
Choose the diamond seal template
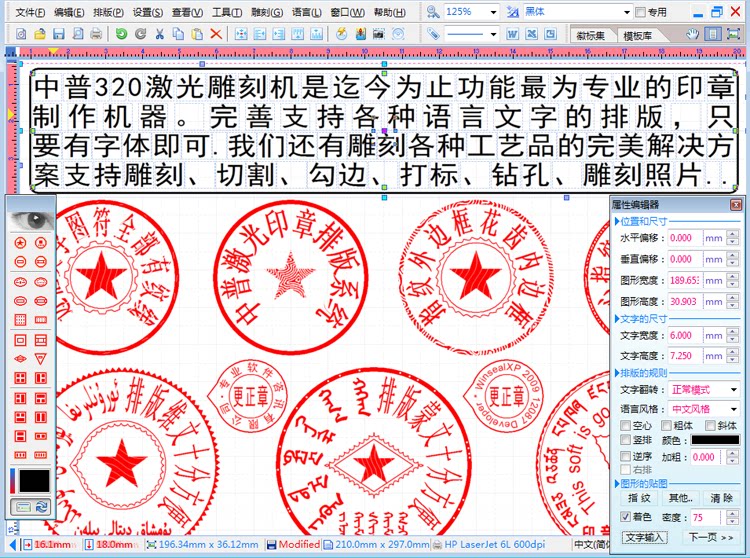20,359
